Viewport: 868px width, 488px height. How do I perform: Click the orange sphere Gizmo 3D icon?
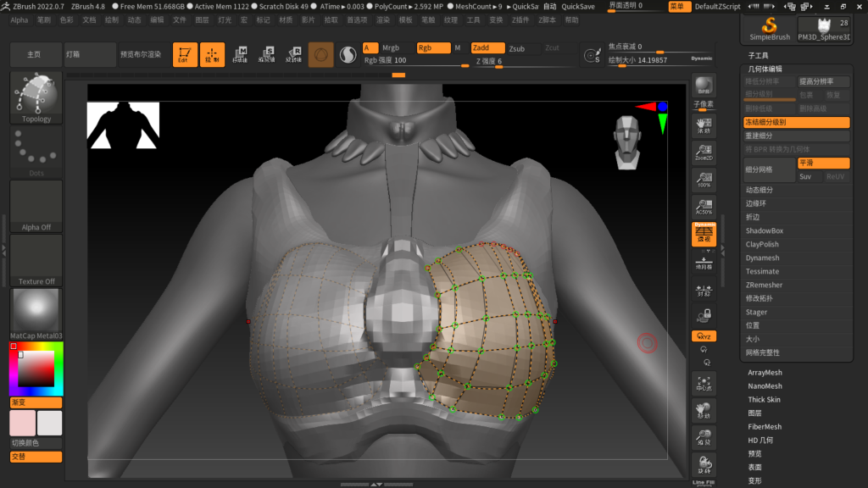pyautogui.click(x=321, y=55)
